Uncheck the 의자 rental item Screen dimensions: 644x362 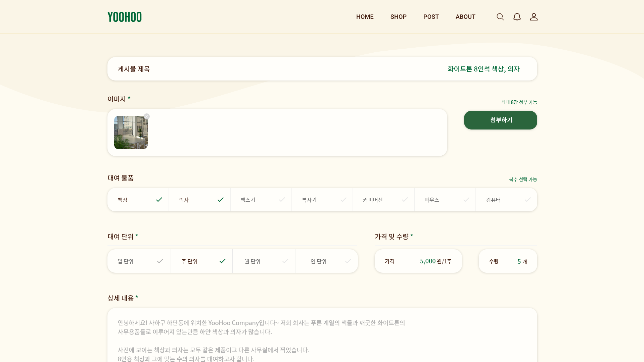199,199
